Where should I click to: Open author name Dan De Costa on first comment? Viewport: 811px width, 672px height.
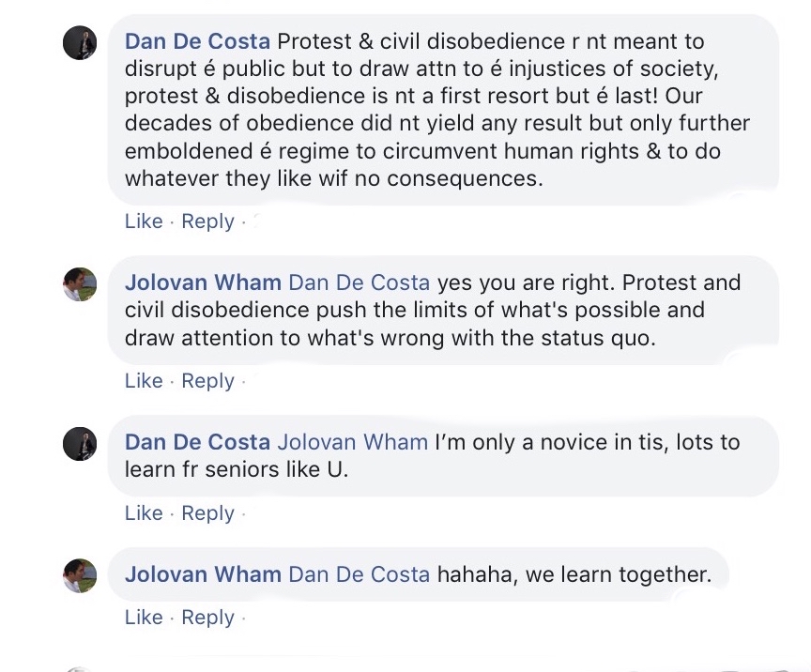(x=197, y=41)
